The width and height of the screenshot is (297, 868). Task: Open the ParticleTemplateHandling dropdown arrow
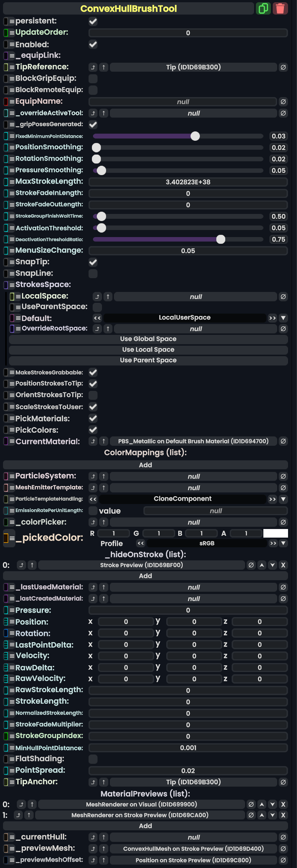tap(283, 499)
